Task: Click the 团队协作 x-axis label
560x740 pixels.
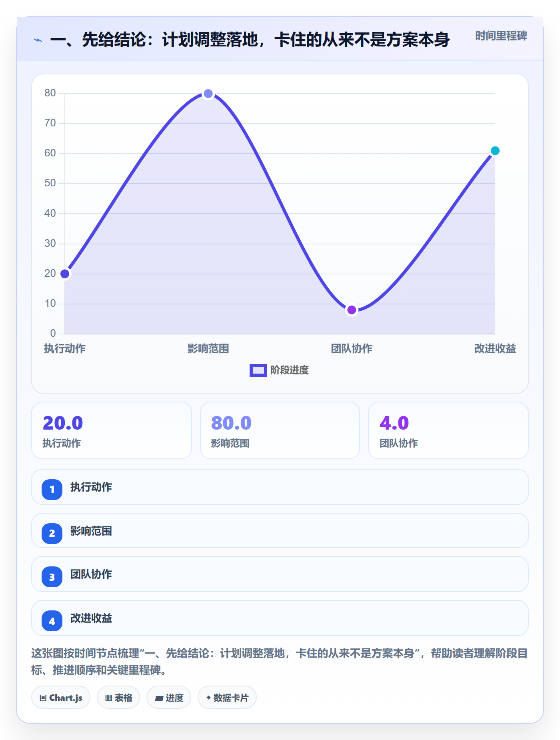Action: click(x=352, y=349)
